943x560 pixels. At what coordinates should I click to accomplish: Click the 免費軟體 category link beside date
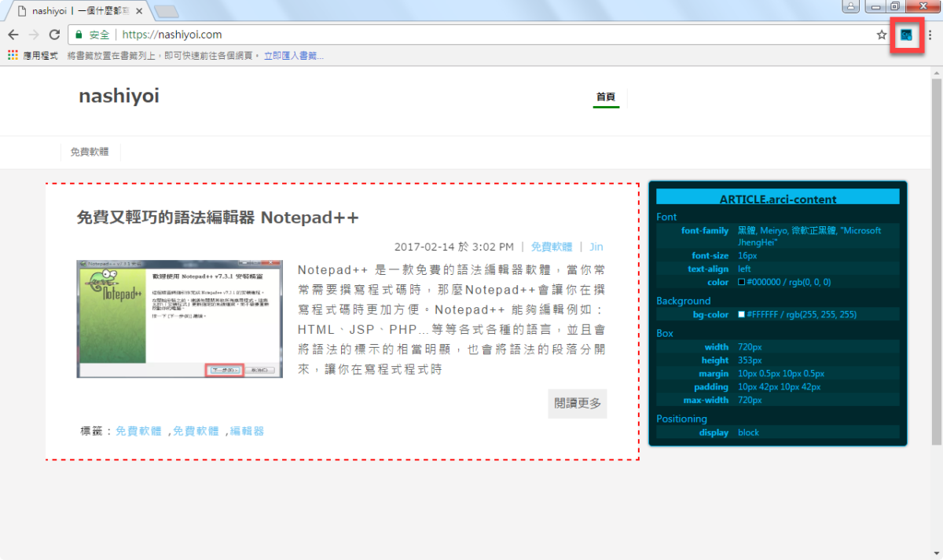[552, 247]
